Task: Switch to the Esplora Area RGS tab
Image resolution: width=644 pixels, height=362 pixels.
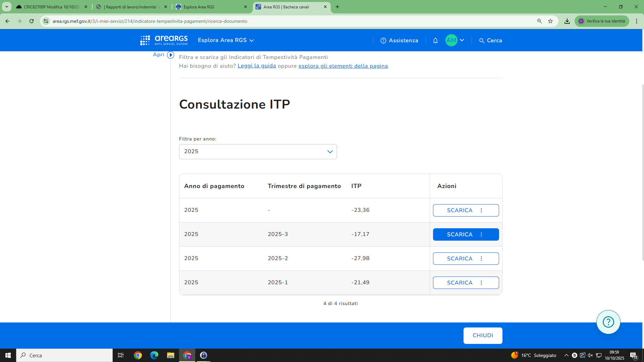Action: pyautogui.click(x=211, y=7)
